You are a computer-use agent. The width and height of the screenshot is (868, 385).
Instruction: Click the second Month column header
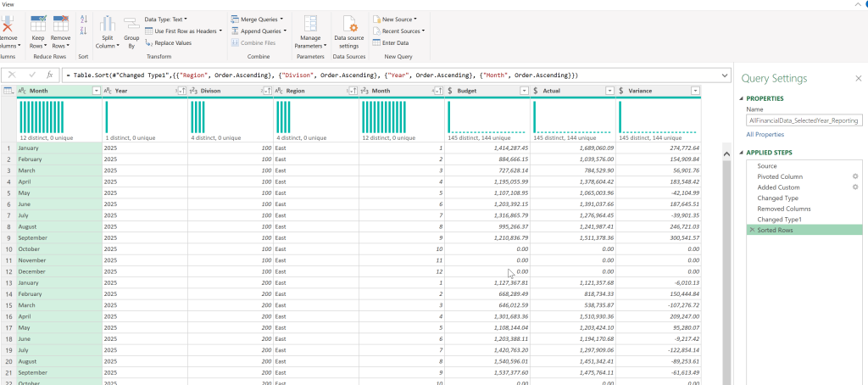(402, 91)
